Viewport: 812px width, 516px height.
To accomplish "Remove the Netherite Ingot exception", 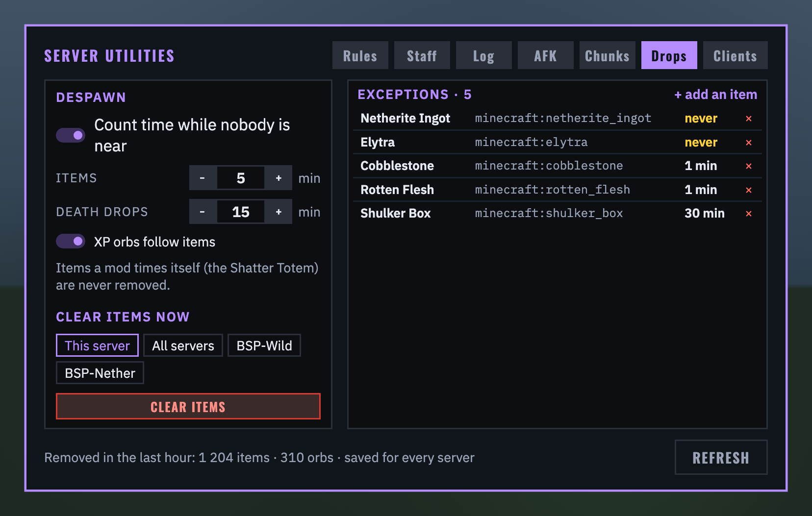I will pyautogui.click(x=748, y=119).
